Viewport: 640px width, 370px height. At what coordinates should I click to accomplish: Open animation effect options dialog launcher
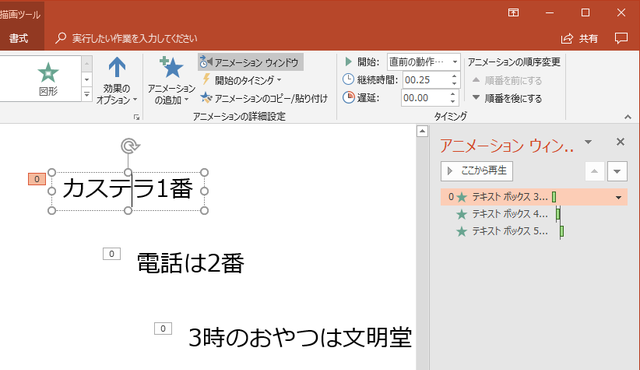[x=137, y=117]
